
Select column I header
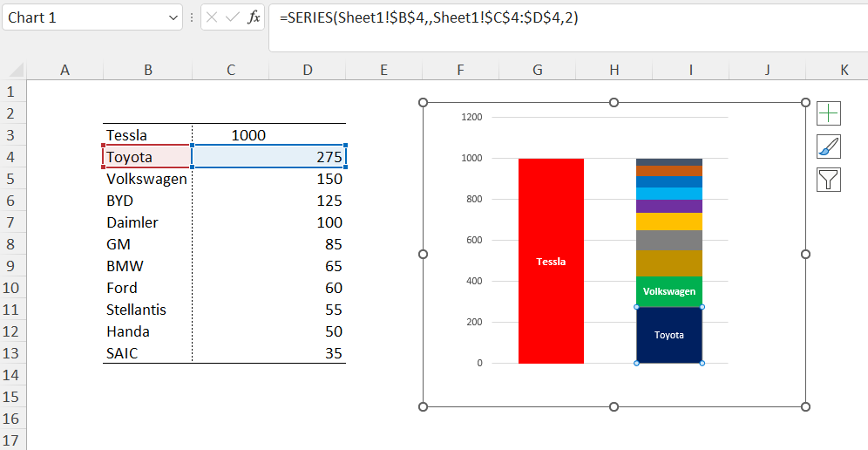click(690, 70)
